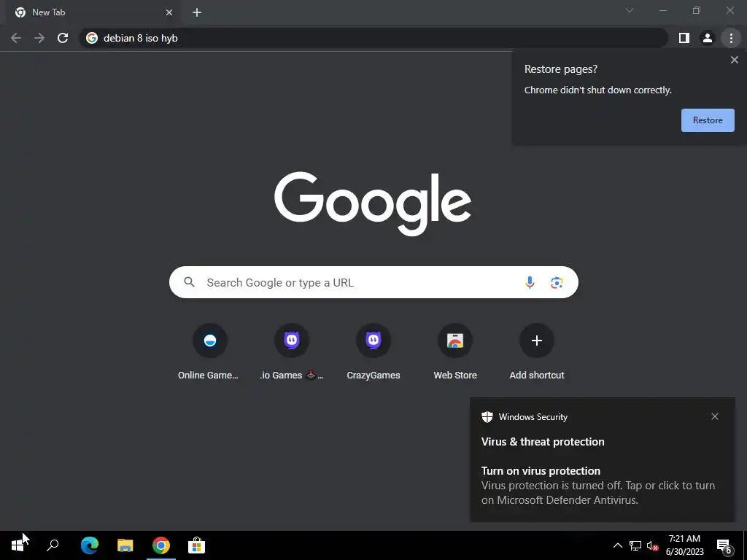The height and width of the screenshot is (560, 747).
Task: Select the New Tab tab
Action: (93, 12)
